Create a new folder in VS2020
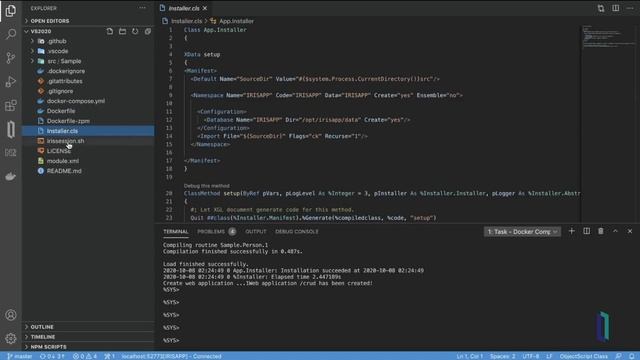640x360 pixels. pos(122,31)
